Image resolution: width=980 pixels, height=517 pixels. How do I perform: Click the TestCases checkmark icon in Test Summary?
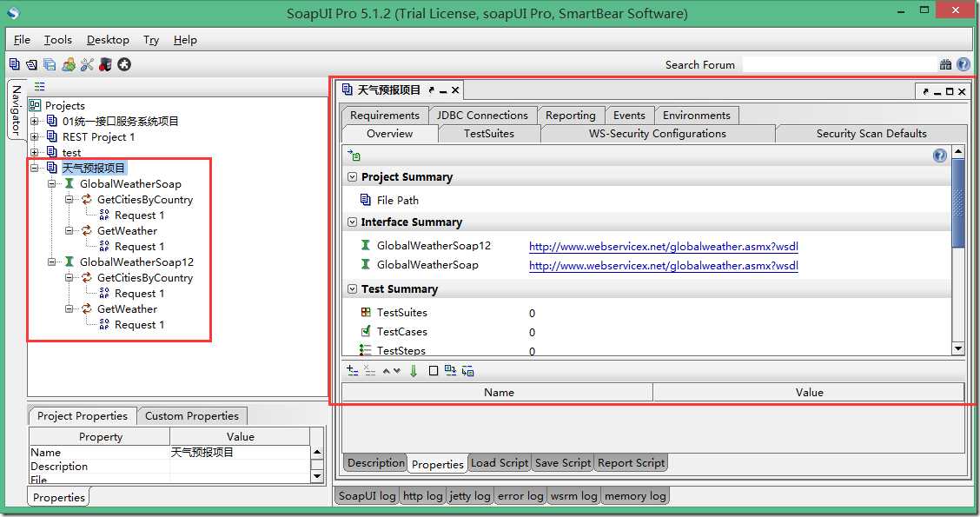(x=366, y=331)
